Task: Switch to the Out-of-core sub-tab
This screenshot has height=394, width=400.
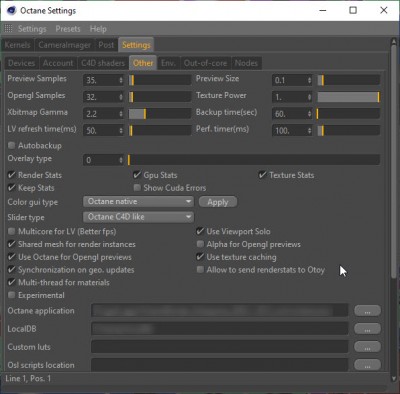Action: 205,63
